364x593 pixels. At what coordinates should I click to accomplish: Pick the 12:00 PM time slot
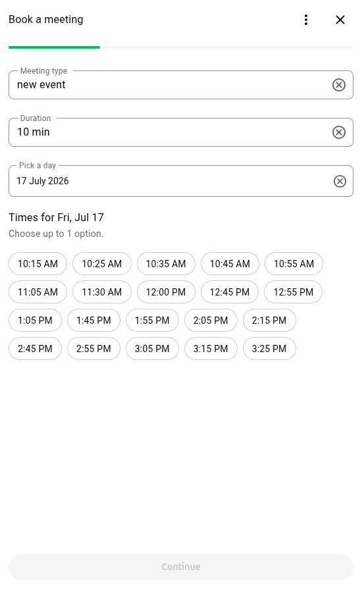point(166,292)
